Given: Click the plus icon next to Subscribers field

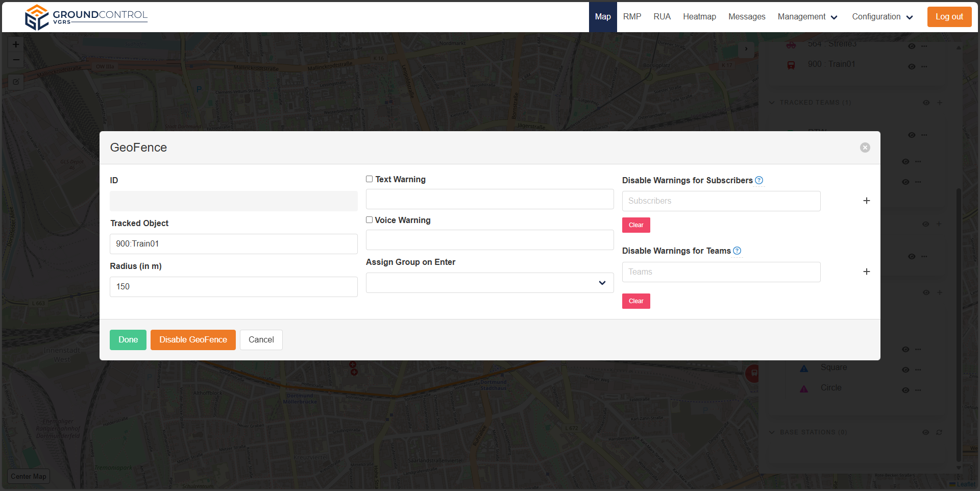Looking at the screenshot, I should (866, 201).
